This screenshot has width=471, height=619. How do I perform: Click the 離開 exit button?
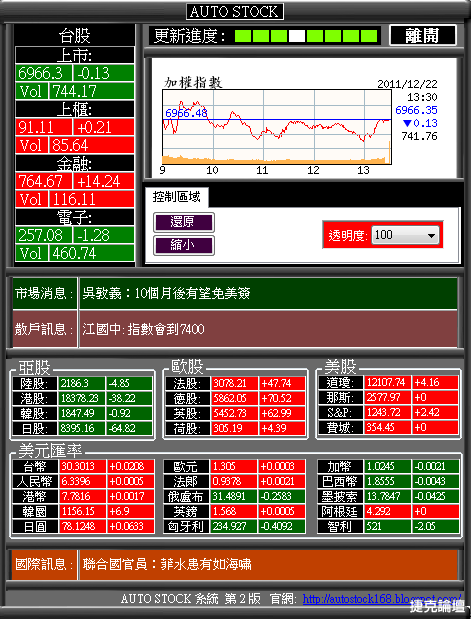[423, 36]
